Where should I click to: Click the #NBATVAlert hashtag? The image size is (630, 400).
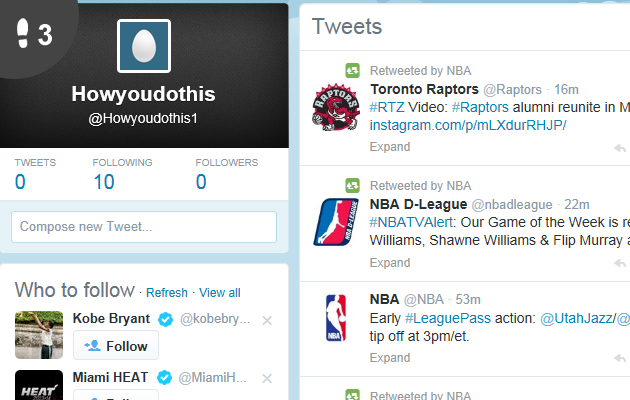click(411, 222)
